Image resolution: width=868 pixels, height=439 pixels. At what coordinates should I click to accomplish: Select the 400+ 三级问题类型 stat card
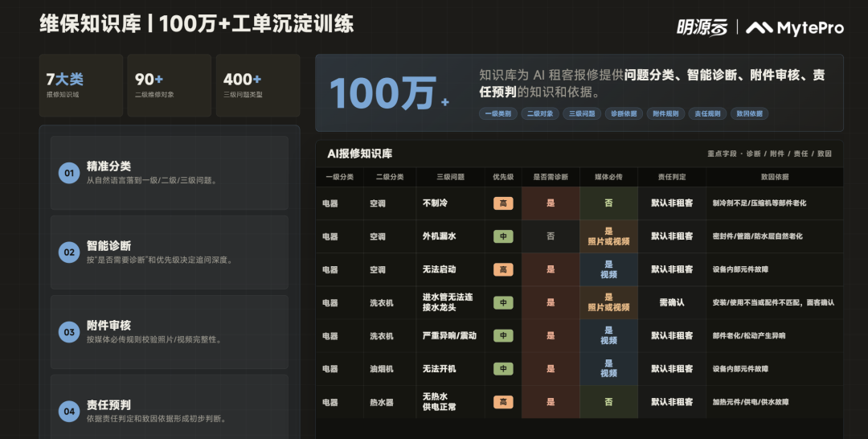click(258, 85)
